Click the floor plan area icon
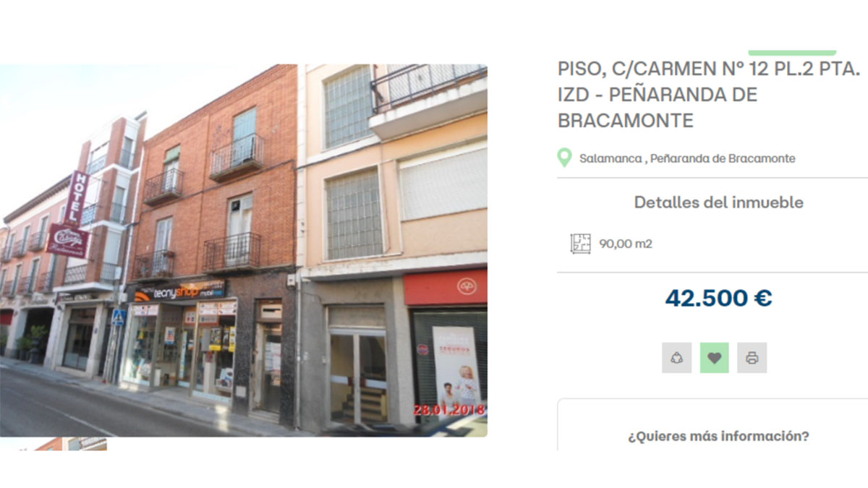This screenshot has height=488, width=868. click(x=580, y=244)
